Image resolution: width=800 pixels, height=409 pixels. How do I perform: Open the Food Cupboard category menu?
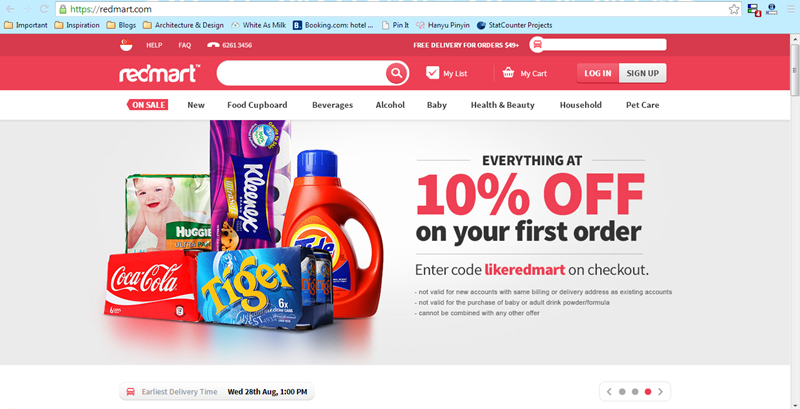click(x=257, y=105)
